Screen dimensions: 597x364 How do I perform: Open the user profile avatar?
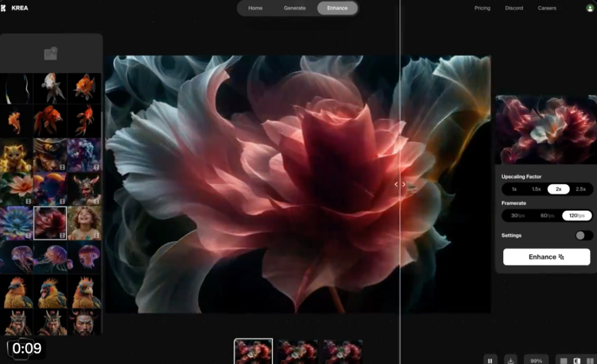pyautogui.click(x=589, y=8)
